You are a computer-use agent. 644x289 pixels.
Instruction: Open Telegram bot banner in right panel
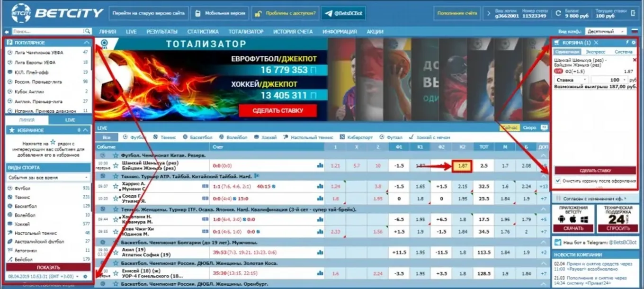595,242
